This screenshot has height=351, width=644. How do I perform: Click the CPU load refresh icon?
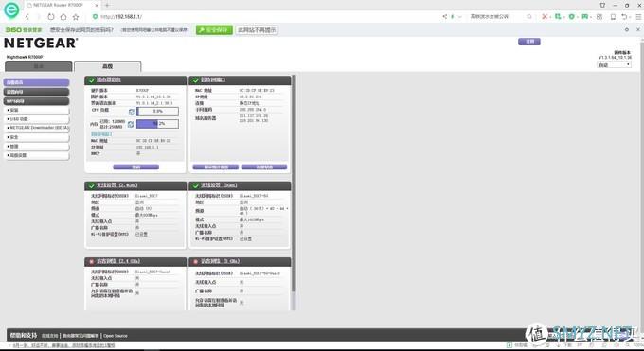(x=132, y=112)
